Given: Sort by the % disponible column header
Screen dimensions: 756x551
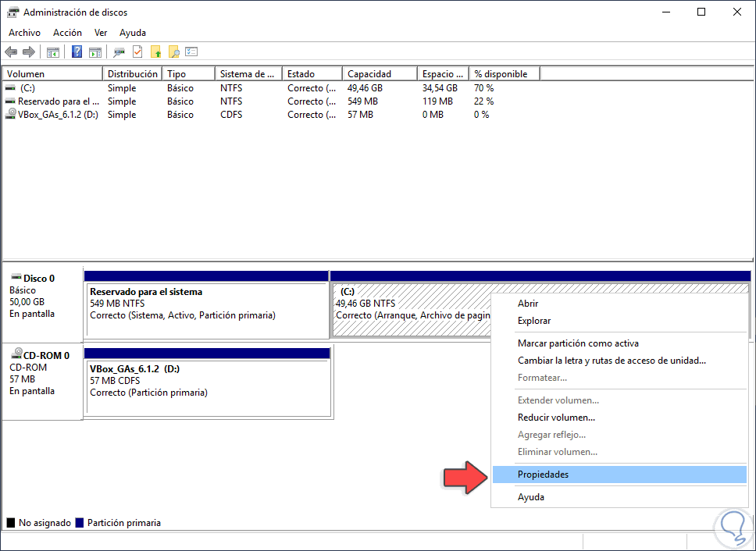Looking at the screenshot, I should pyautogui.click(x=505, y=74).
